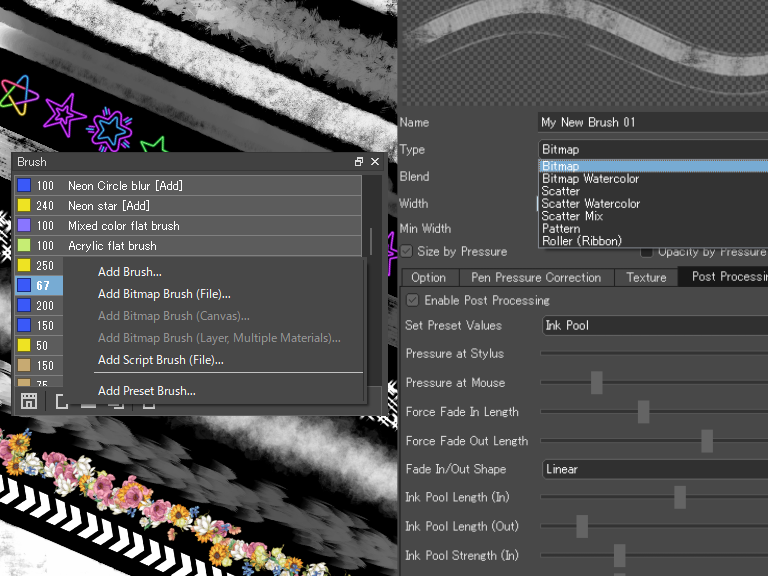Viewport: 768px width, 576px height.
Task: Open the Fade In/Out Shape Linear dropdown
Action: tap(655, 469)
